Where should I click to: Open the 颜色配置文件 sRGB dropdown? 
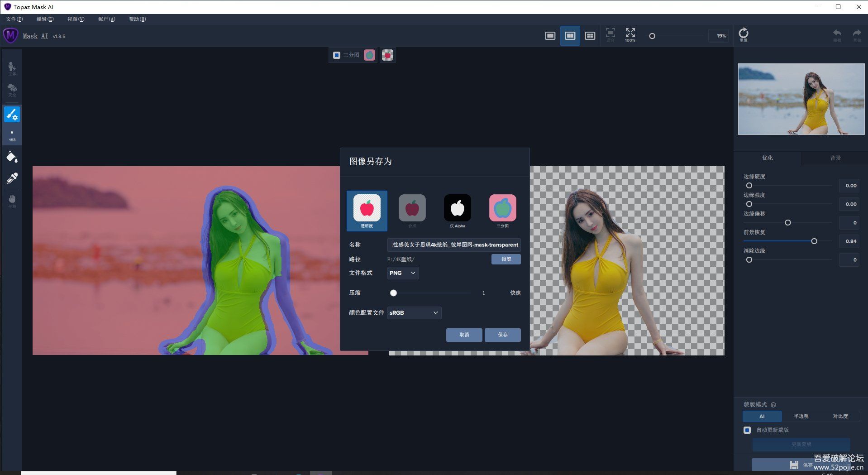(x=414, y=312)
